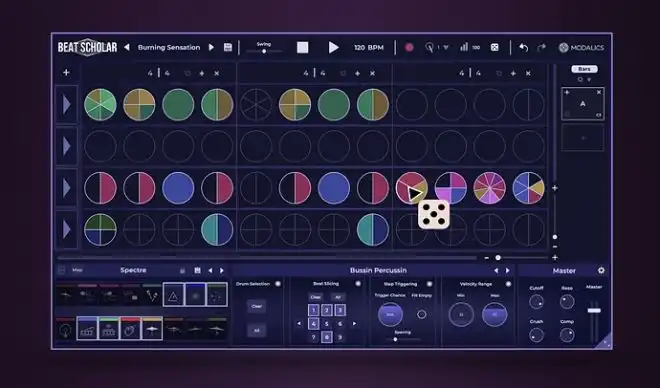Toggle slice number 1 in Beat Slicing

click(314, 311)
